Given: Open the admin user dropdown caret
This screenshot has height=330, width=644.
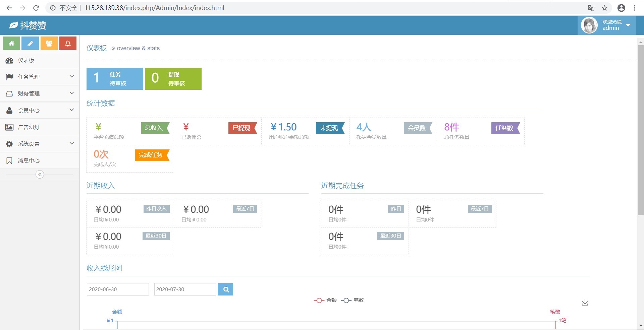Looking at the screenshot, I should (x=628, y=25).
